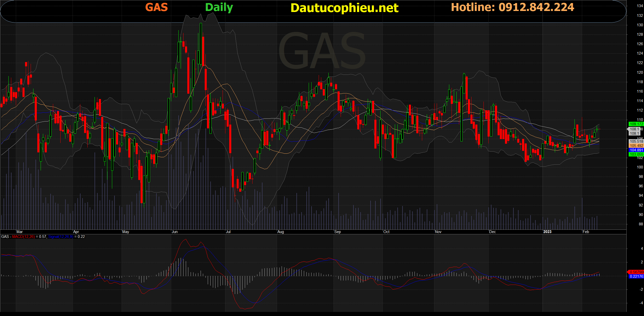
Task: Click the Hotline phone number text
Action: (512, 7)
